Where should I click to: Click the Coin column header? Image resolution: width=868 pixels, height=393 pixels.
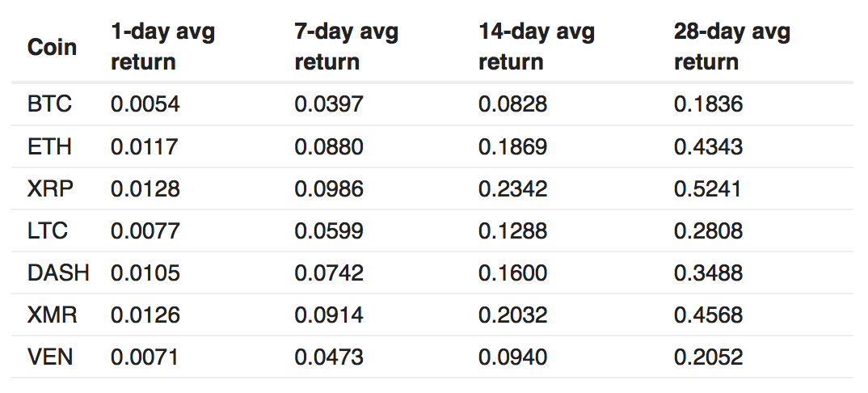(53, 47)
